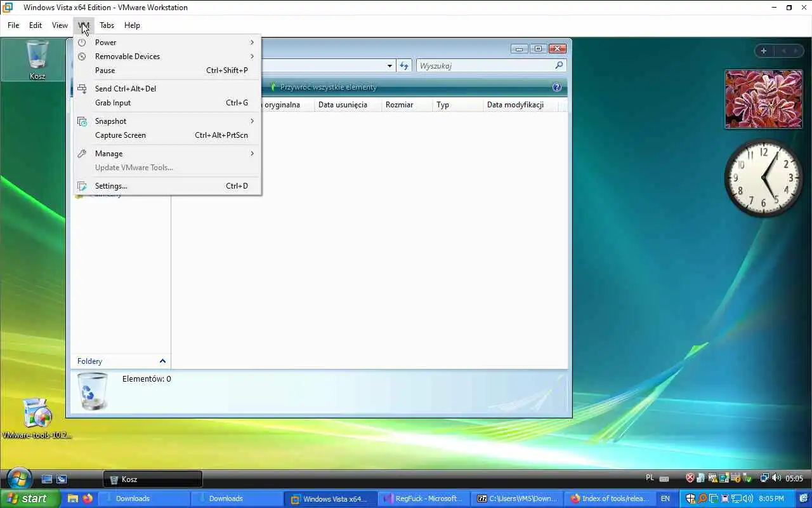
Task: Switch to Index of tools Firefox button
Action: click(x=610, y=498)
